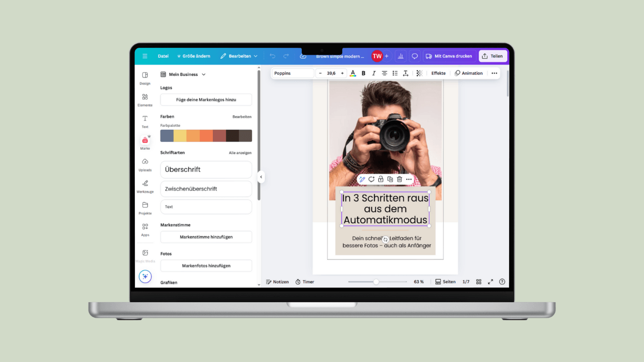Image resolution: width=644 pixels, height=362 pixels.
Task: Open the transparency checkerboard control
Action: click(419, 73)
